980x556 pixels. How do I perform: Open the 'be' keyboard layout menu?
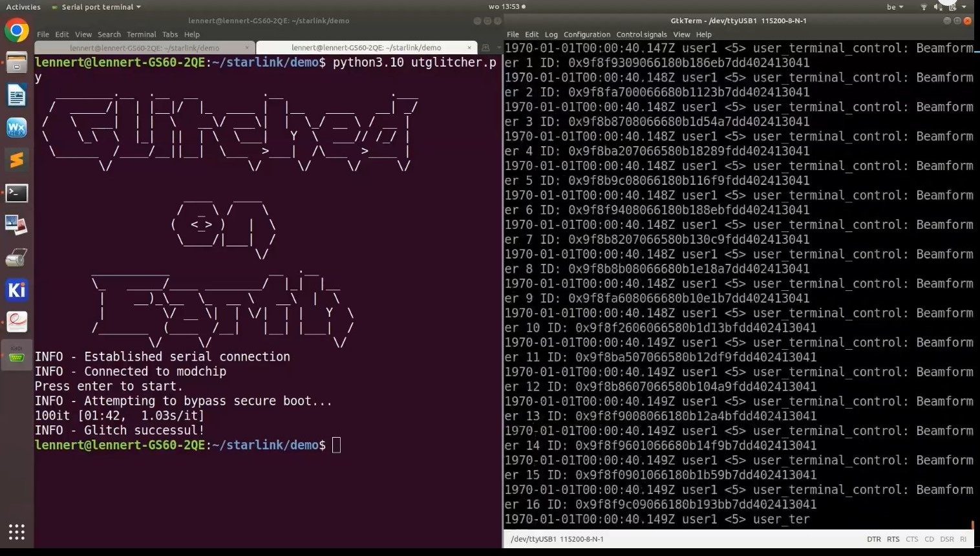coord(895,7)
